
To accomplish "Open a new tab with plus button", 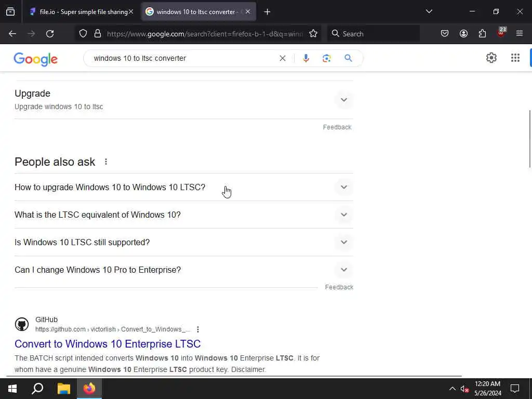I will (267, 12).
